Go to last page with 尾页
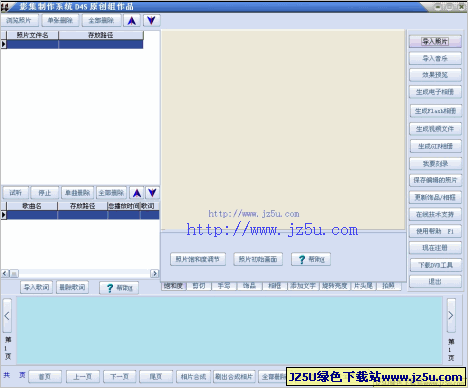 [156, 377]
